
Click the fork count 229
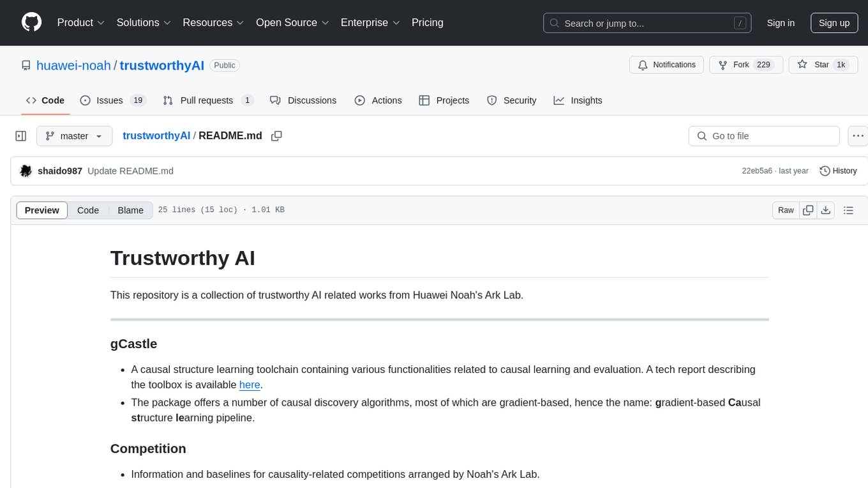click(763, 65)
